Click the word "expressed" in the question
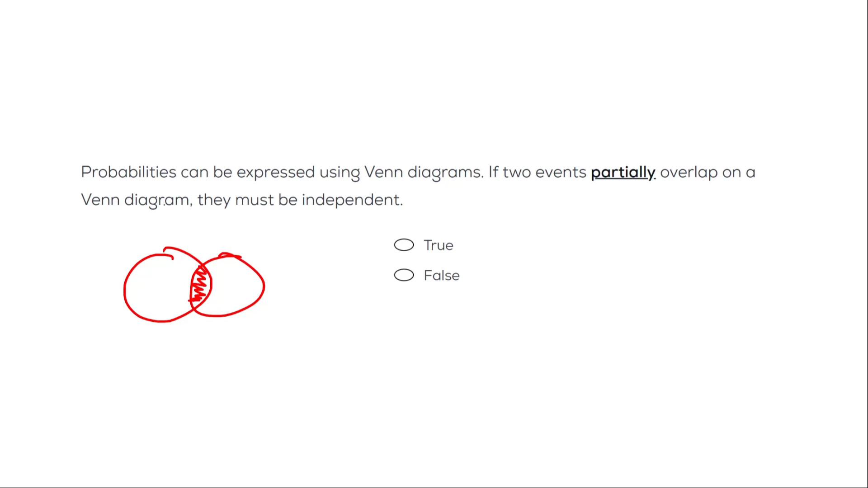This screenshot has width=868, height=488. click(x=275, y=172)
